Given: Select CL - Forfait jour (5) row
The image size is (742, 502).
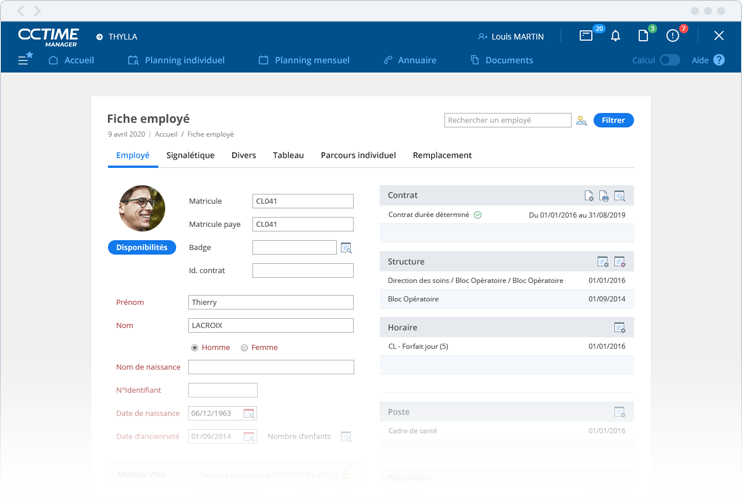Looking at the screenshot, I should 506,347.
